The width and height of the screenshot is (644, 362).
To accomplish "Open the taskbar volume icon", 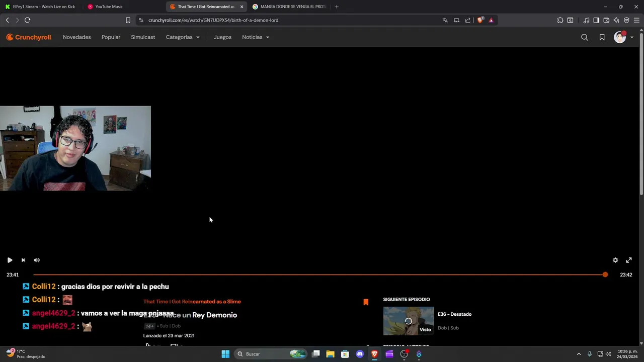I will pos(608,354).
